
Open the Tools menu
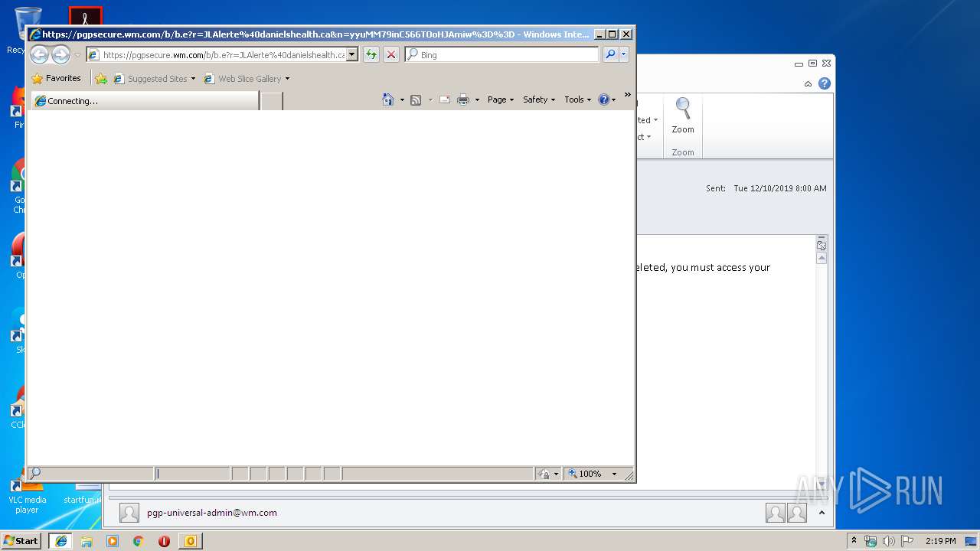(x=578, y=99)
